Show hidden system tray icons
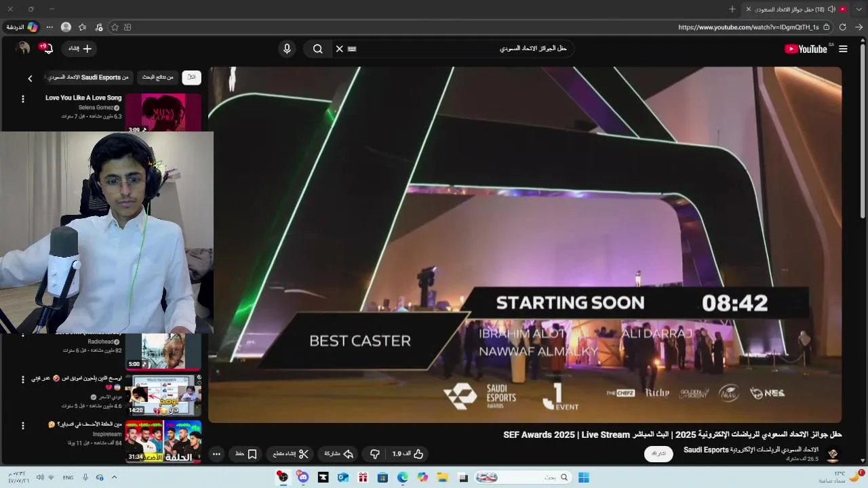This screenshot has height=488, width=868. click(x=114, y=477)
